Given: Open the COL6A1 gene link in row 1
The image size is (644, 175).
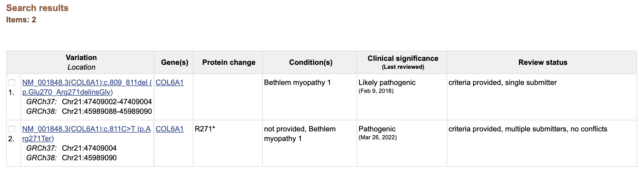Looking at the screenshot, I should [x=170, y=82].
